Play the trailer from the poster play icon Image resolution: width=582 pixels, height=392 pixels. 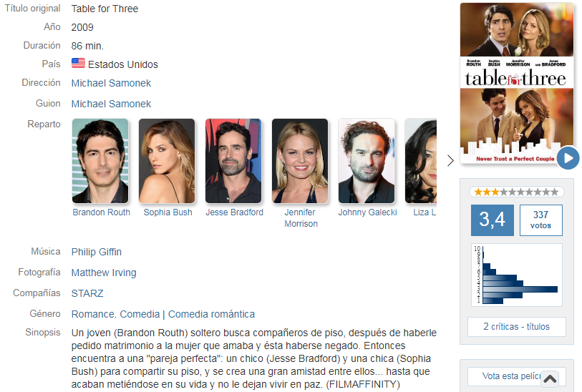tap(568, 158)
